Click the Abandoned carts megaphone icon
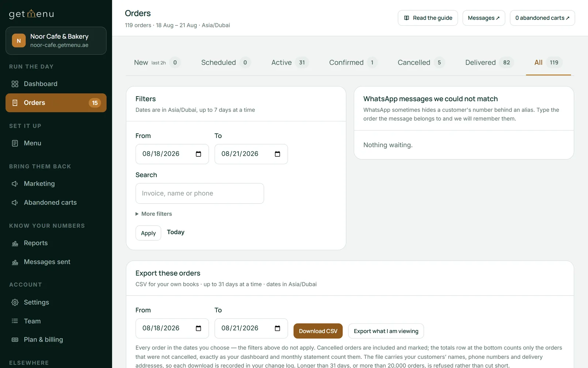 [15, 202]
